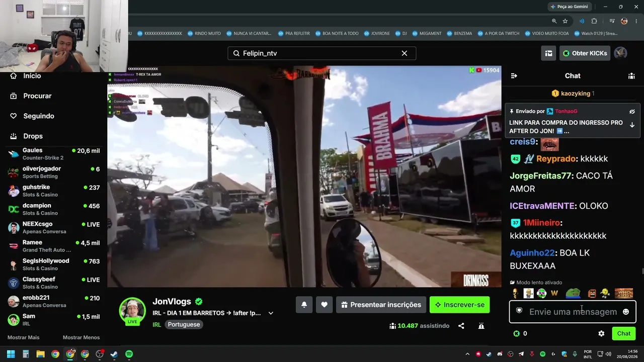This screenshot has height=362, width=644.
Task: Click Mostrar Mais in the sidebar
Action: [x=23, y=337]
